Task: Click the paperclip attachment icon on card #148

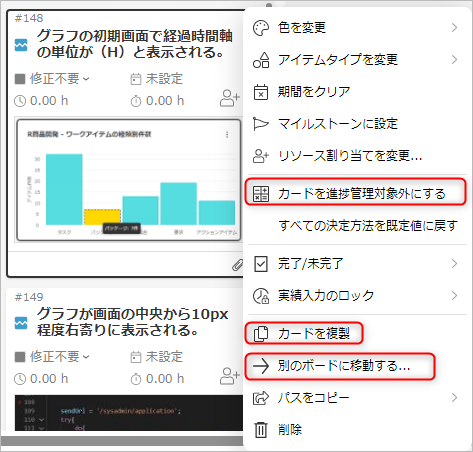Action: coord(237,265)
